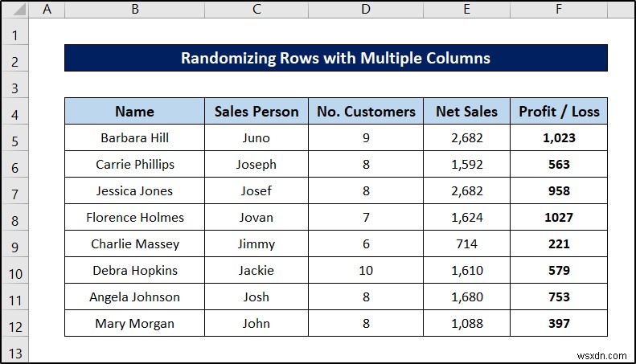Select column D header
The height and width of the screenshot is (364, 636).
tap(366, 10)
